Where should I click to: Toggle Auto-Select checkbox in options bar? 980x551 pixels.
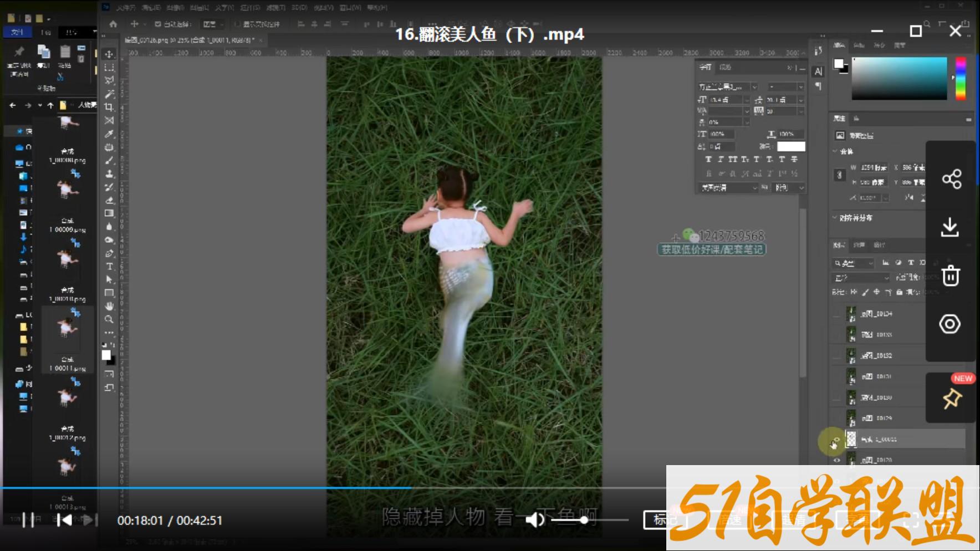[158, 24]
